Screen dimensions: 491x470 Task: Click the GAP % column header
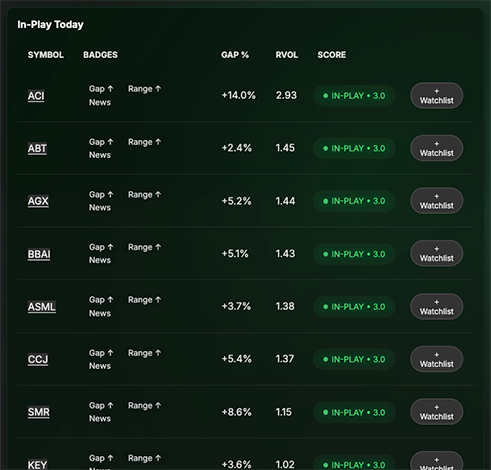(235, 55)
